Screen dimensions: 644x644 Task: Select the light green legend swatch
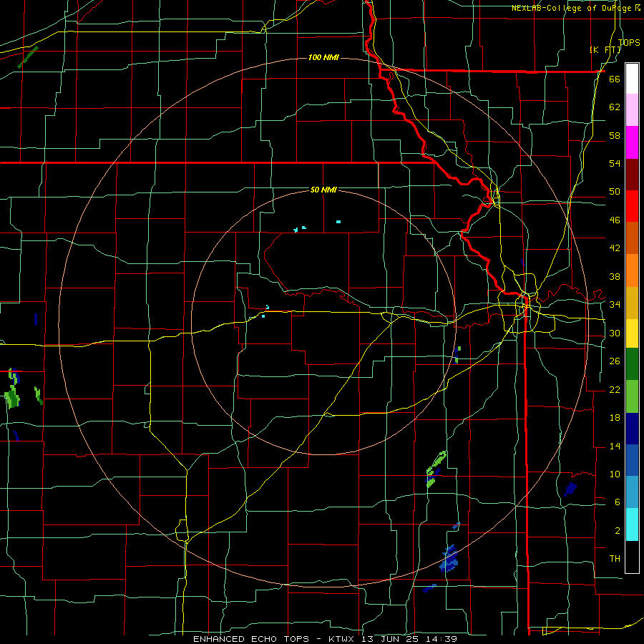coord(632,396)
